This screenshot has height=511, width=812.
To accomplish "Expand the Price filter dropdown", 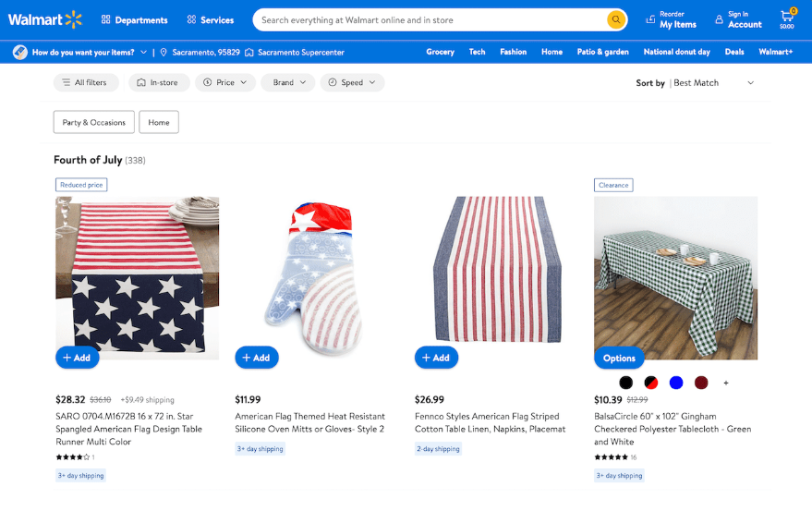I will coord(225,82).
